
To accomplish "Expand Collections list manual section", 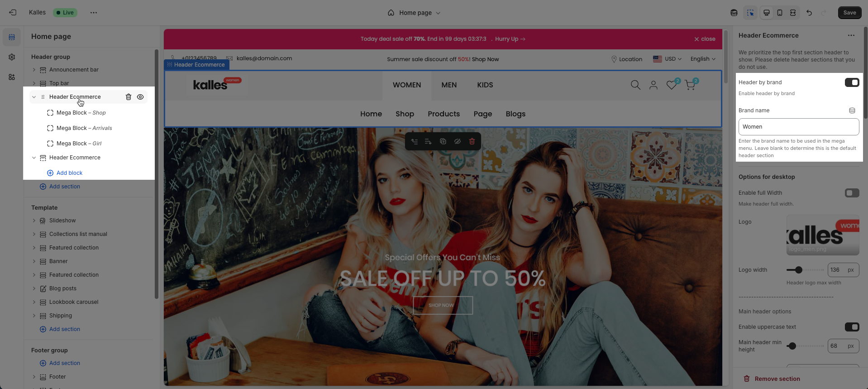I will pyautogui.click(x=34, y=234).
